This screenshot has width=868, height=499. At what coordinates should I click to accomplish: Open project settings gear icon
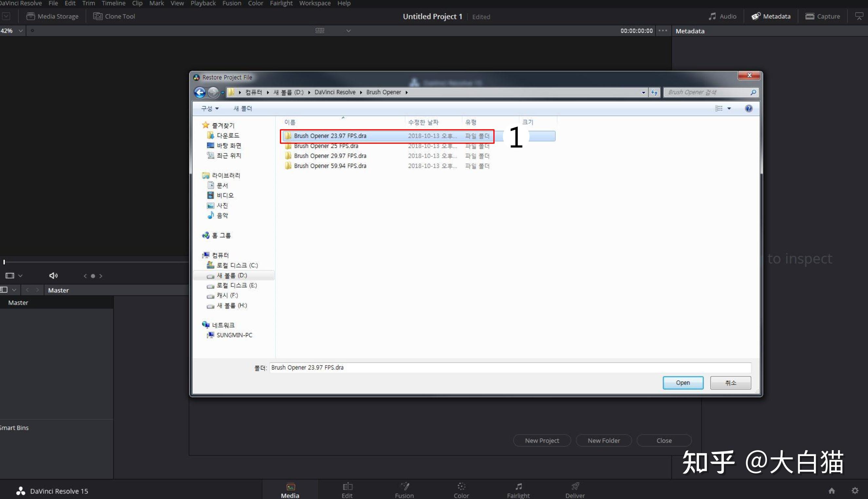point(855,490)
